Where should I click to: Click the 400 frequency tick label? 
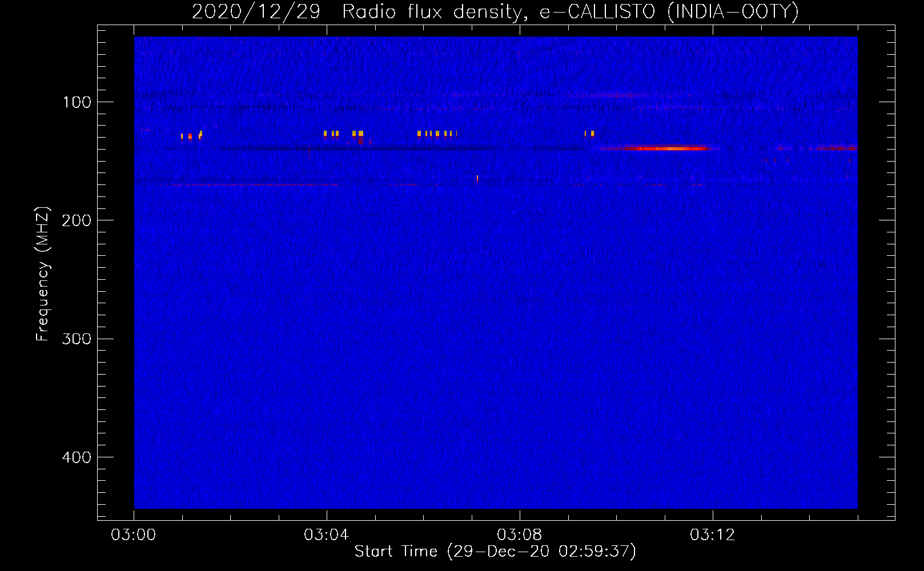[77, 457]
